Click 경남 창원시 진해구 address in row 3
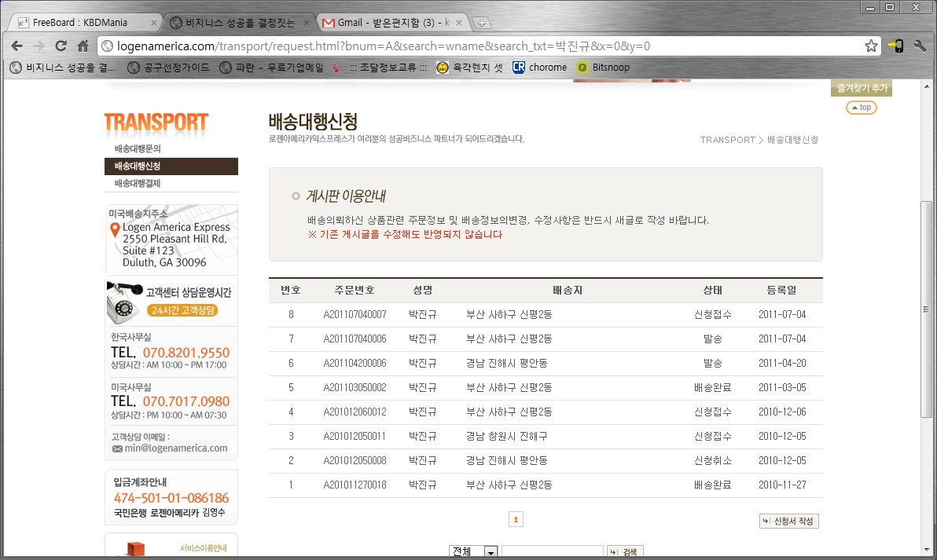Viewport: 937px width, 560px height. [x=507, y=437]
